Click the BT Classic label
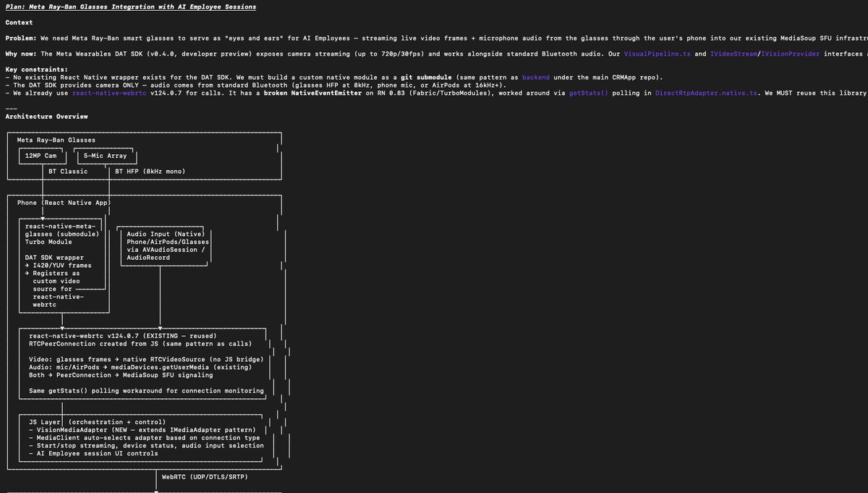The height and width of the screenshot is (493, 868). (x=68, y=172)
